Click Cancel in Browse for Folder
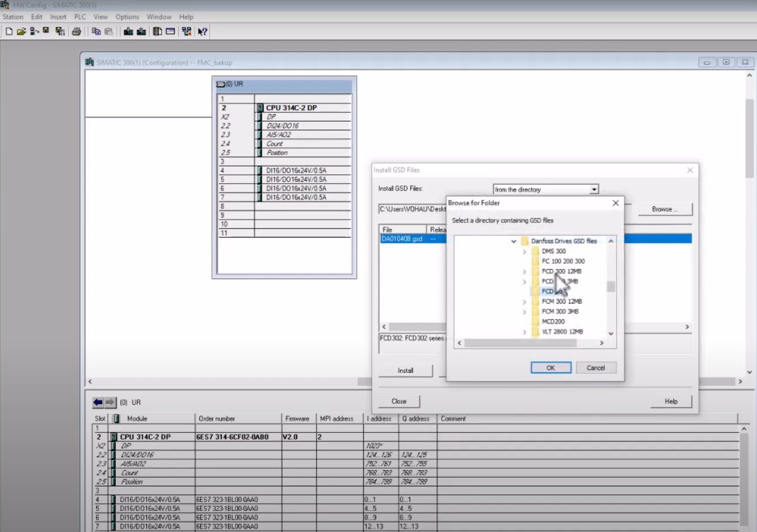 pyautogui.click(x=596, y=368)
